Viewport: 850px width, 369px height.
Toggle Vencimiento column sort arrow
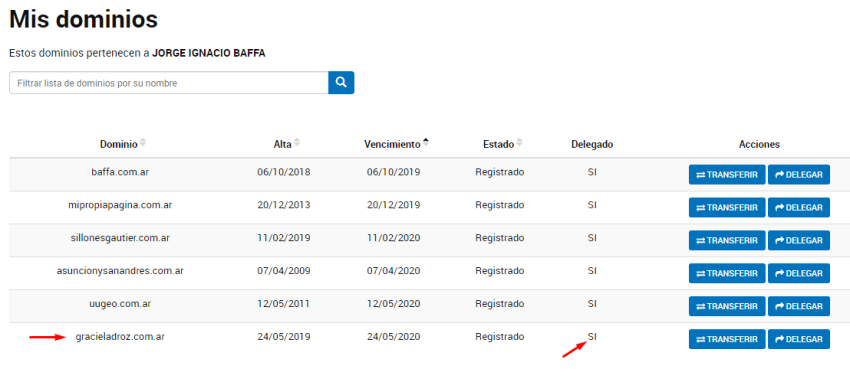pyautogui.click(x=426, y=143)
